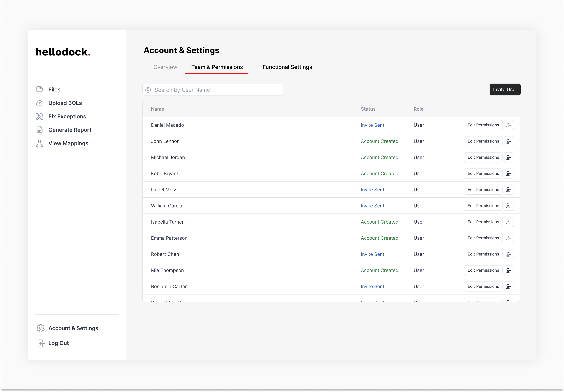Screen dimensions: 564x392
Task: Open Generate Report from sidebar
Action: [70, 130]
